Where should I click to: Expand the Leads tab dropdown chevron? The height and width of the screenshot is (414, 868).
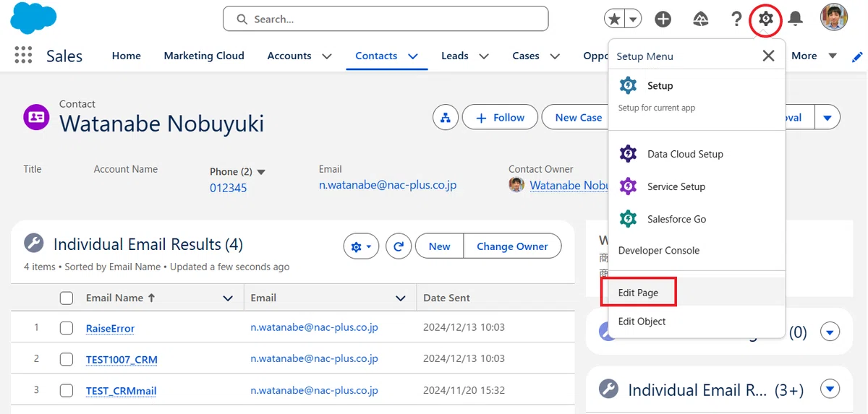pos(484,56)
